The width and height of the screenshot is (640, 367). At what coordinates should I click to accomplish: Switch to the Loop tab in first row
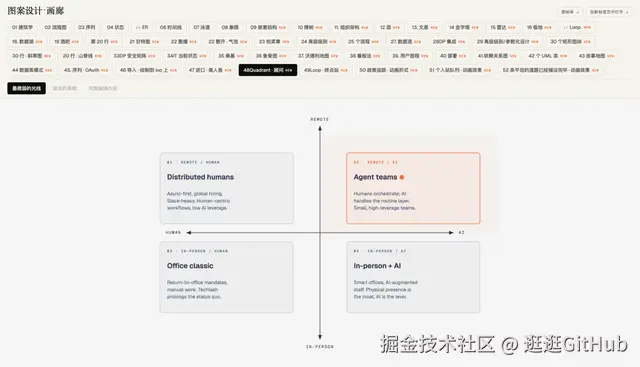pos(577,27)
